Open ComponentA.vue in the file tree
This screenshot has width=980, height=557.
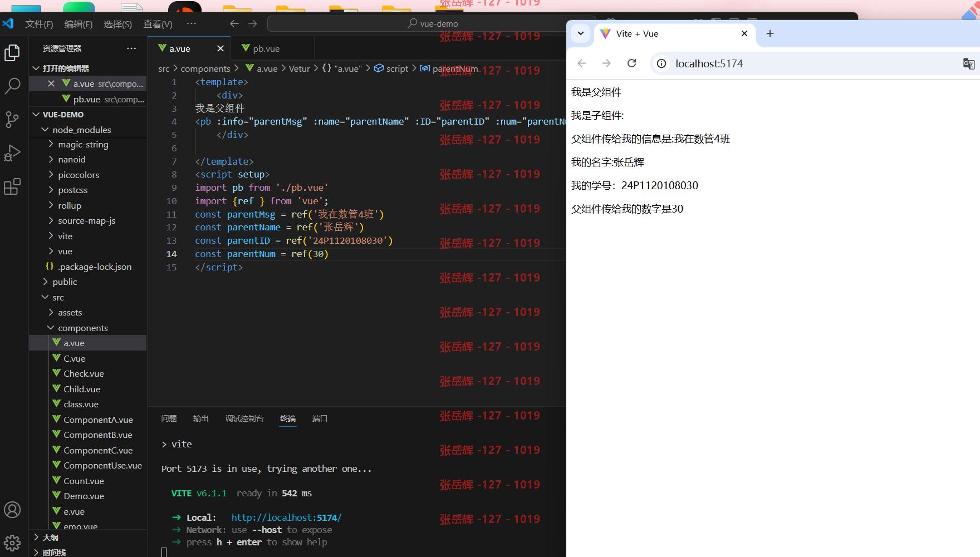point(98,420)
